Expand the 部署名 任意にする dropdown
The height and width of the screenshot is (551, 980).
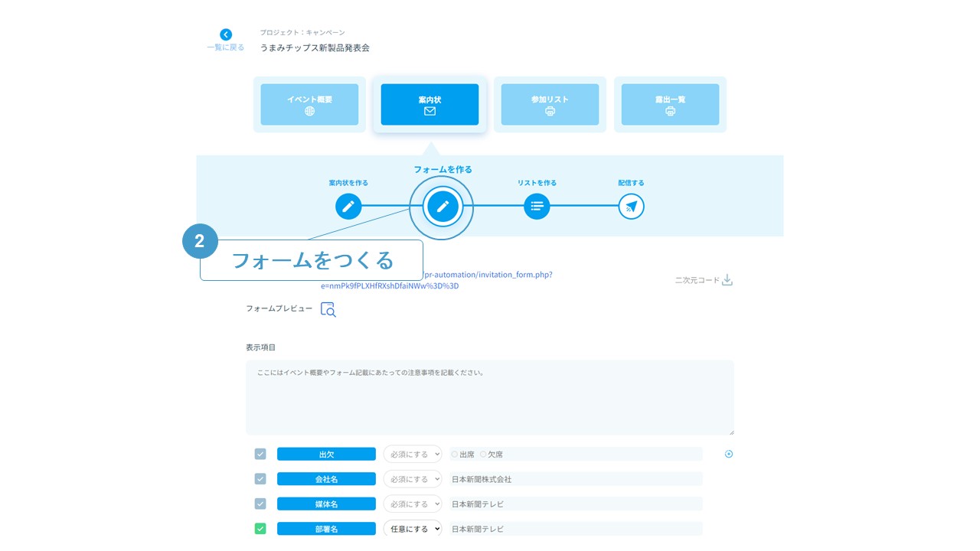pyautogui.click(x=413, y=529)
